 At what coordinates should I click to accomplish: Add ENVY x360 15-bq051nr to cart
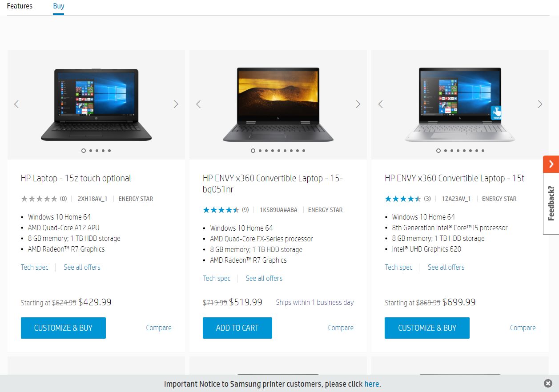[237, 328]
